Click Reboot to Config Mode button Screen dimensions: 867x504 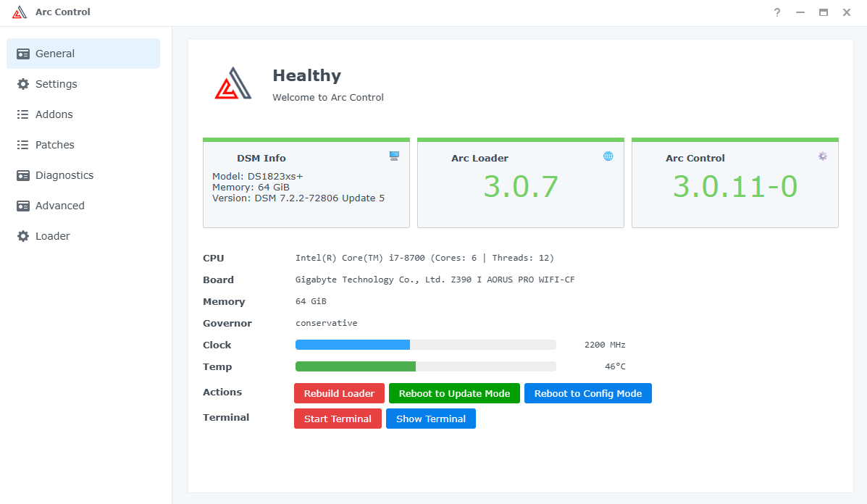click(587, 393)
